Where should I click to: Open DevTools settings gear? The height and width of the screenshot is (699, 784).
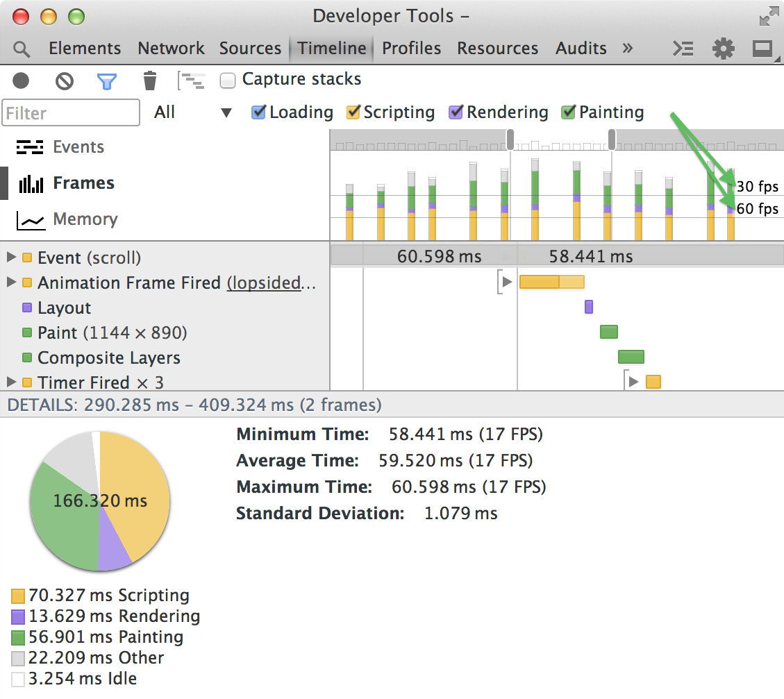(x=723, y=49)
